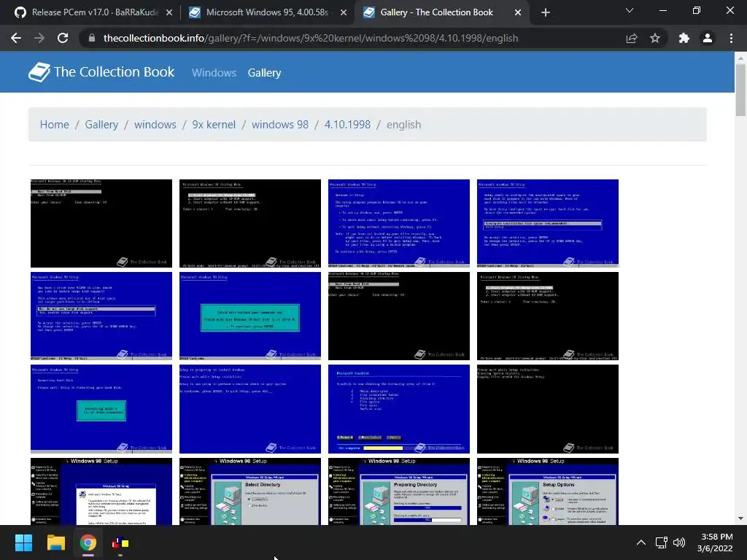Open the Chrome profile avatar
Image resolution: width=747 pixels, height=560 pixels.
click(708, 38)
